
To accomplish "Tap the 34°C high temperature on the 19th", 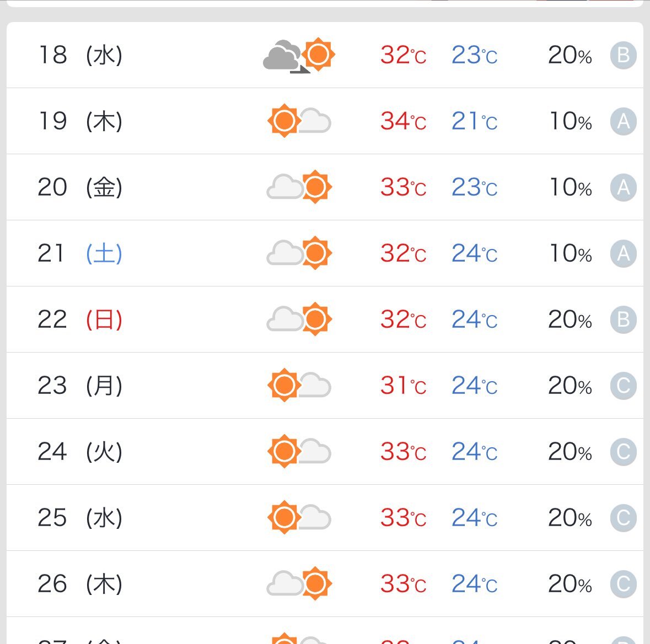I will [x=404, y=121].
